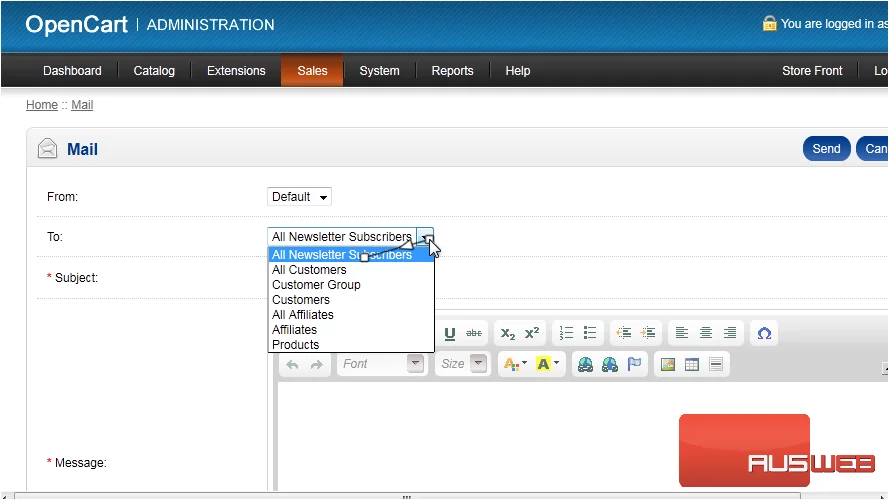The width and height of the screenshot is (889, 500).
Task: Go to the Home breadcrumb link
Action: pyautogui.click(x=42, y=105)
